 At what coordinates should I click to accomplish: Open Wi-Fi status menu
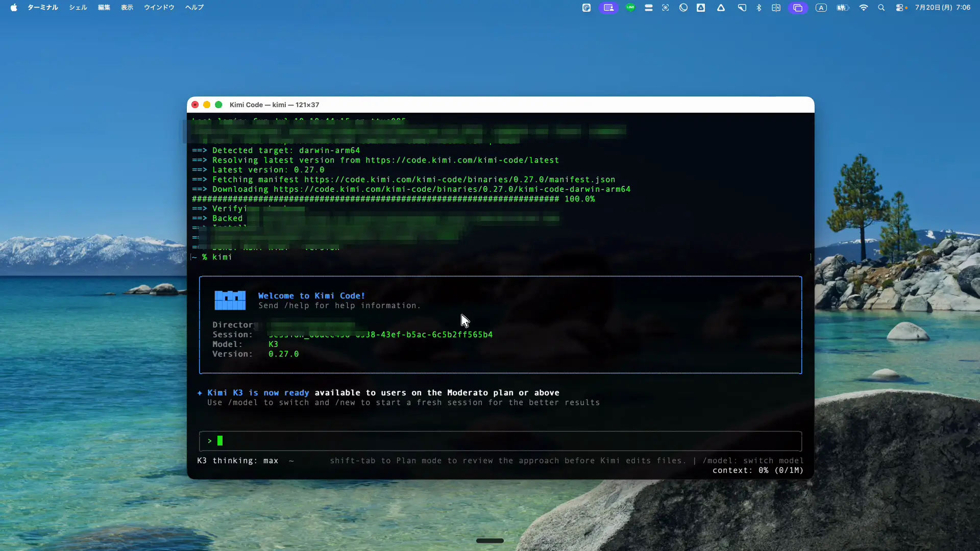point(864,8)
